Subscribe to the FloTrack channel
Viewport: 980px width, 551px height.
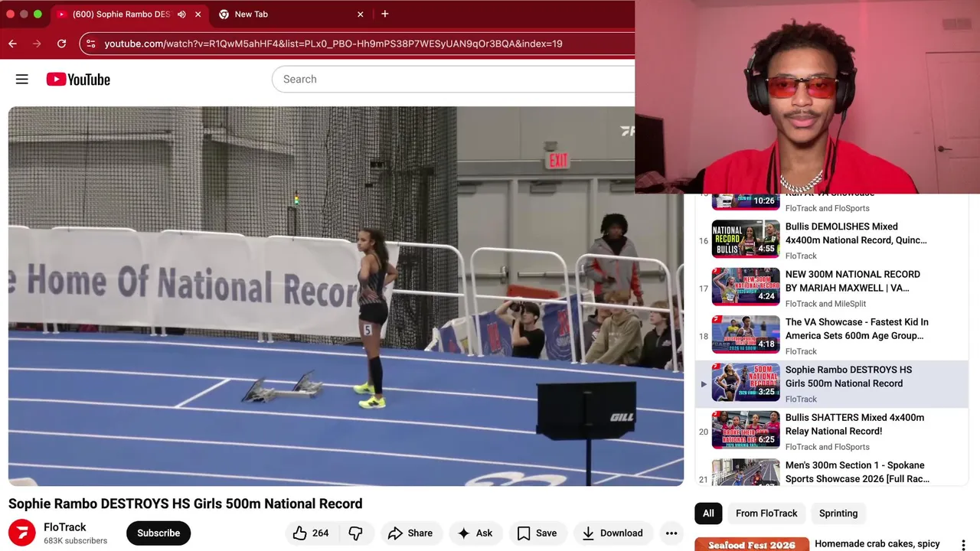click(x=158, y=533)
